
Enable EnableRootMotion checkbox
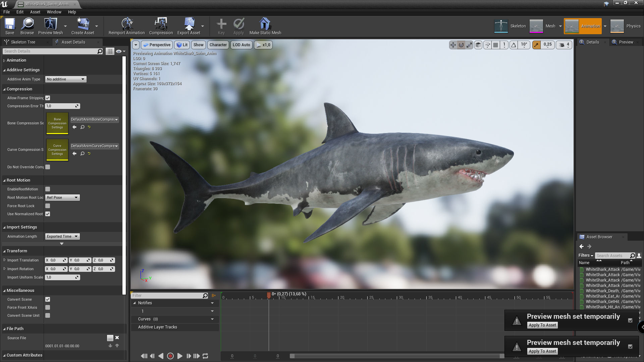(x=48, y=189)
